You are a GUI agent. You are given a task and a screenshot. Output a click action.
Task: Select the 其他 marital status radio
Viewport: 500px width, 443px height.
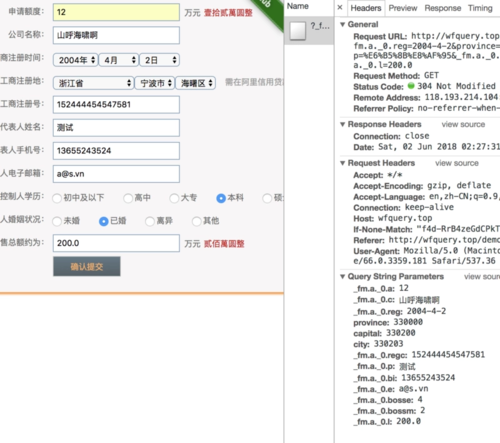tap(197, 221)
